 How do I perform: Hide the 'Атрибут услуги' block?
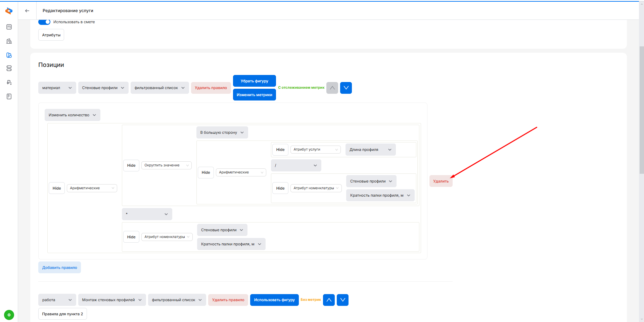coord(280,150)
